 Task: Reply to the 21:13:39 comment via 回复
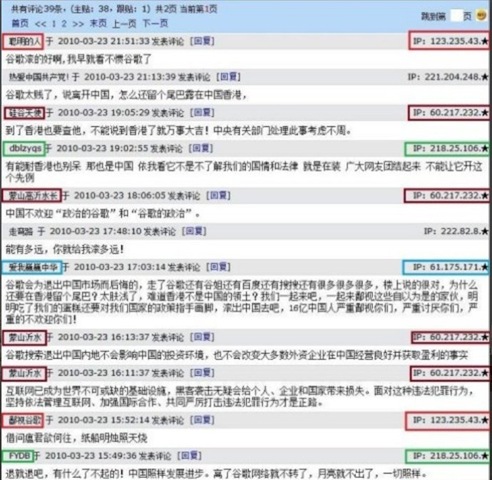[x=228, y=77]
